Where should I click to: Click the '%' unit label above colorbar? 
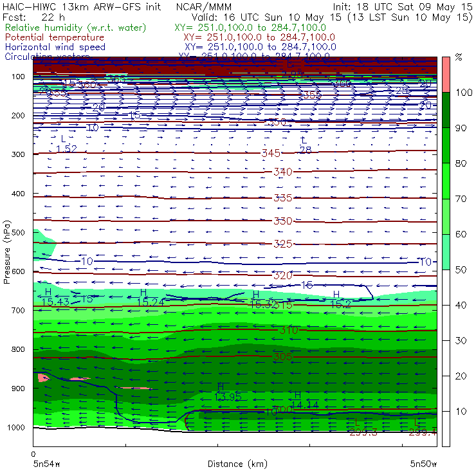point(459,57)
